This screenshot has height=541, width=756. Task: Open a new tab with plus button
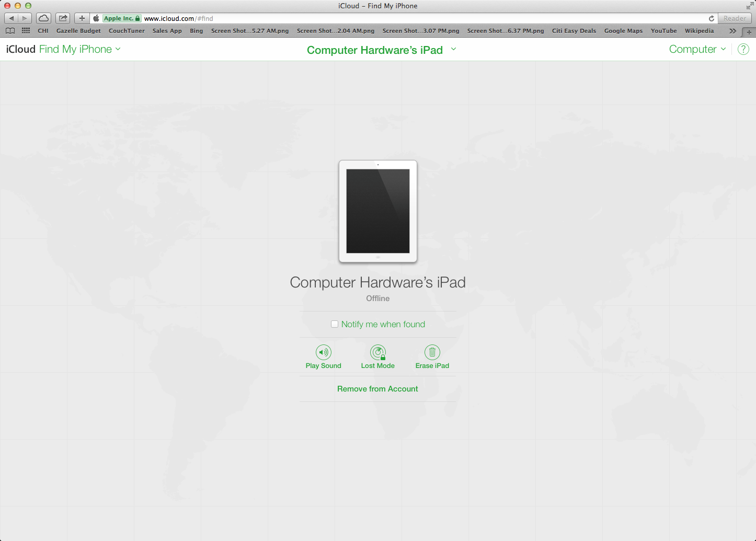(749, 32)
